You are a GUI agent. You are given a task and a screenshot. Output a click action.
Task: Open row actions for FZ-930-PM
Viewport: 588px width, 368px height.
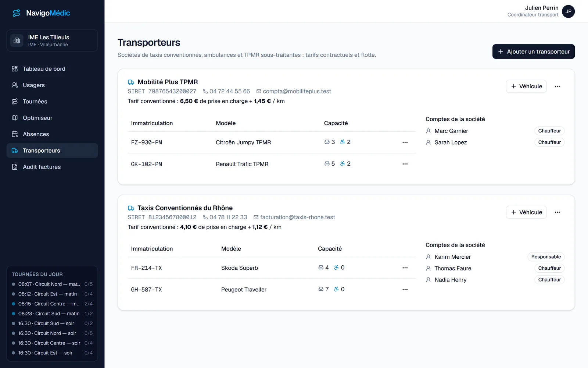pyautogui.click(x=405, y=142)
